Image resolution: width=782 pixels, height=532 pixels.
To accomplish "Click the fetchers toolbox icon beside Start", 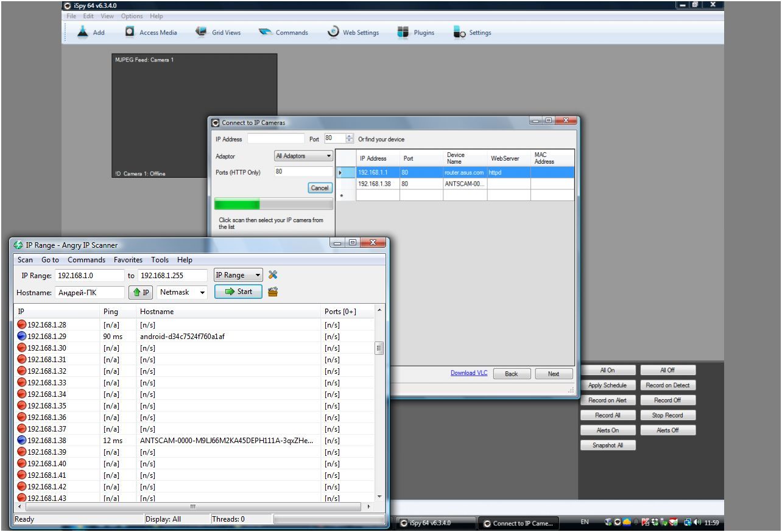I will (273, 292).
